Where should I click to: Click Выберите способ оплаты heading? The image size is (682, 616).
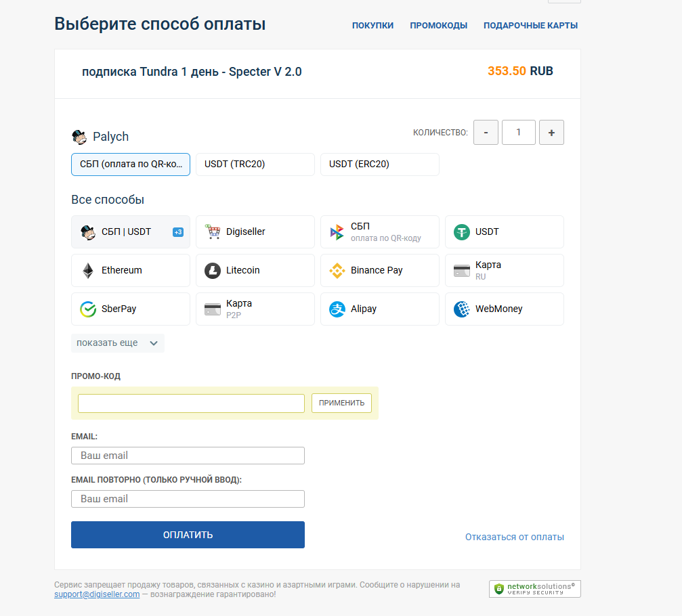tap(160, 24)
